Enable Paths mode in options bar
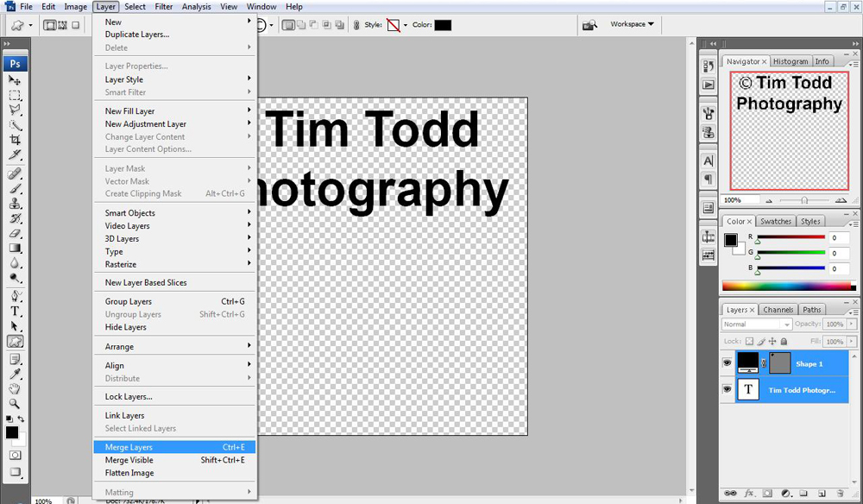The height and width of the screenshot is (504, 863). pos(63,25)
